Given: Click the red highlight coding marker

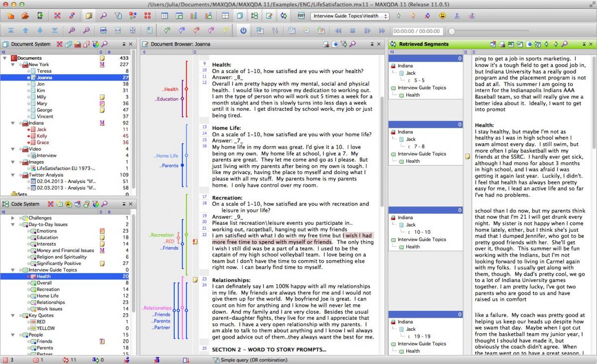Looking at the screenshot, I should coord(196,30).
